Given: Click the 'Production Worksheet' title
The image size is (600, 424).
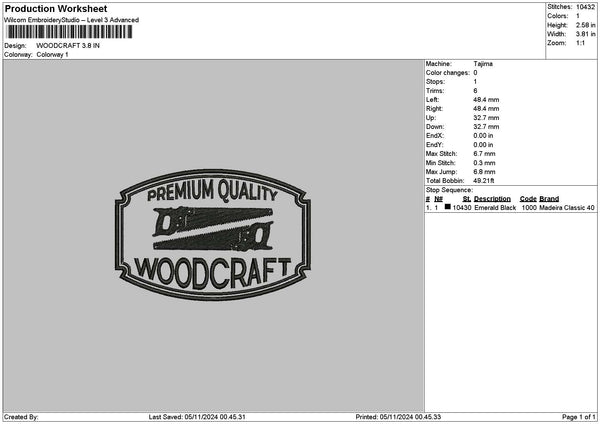Looking at the screenshot, I should [x=56, y=8].
